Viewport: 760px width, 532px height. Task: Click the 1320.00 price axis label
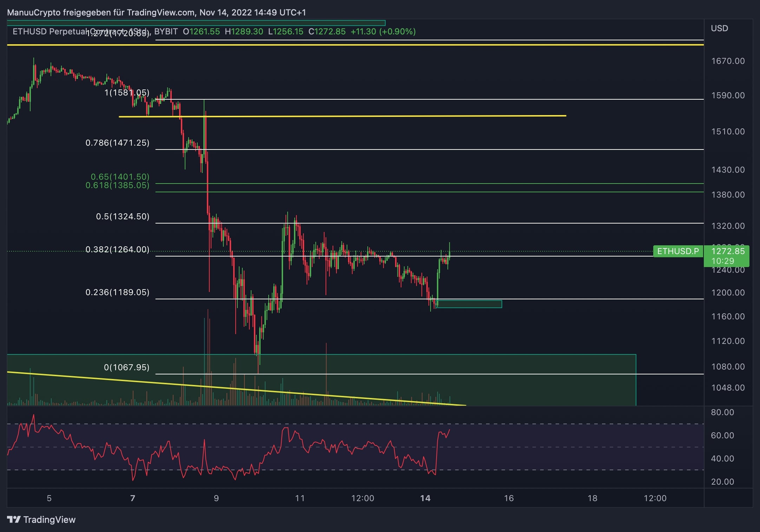[x=728, y=226]
